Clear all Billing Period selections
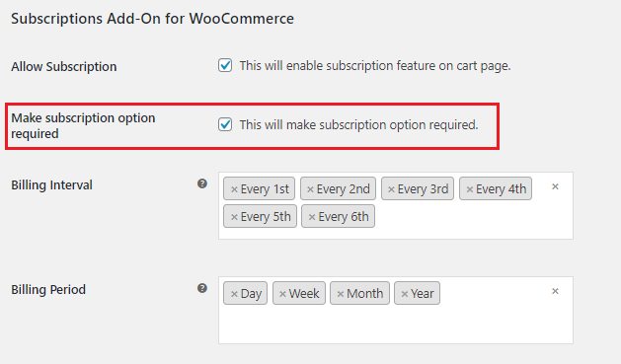 (555, 291)
